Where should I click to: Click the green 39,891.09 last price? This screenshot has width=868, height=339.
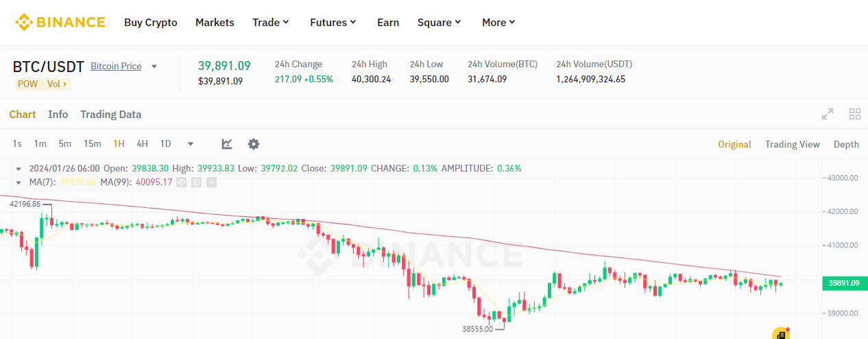tap(224, 66)
